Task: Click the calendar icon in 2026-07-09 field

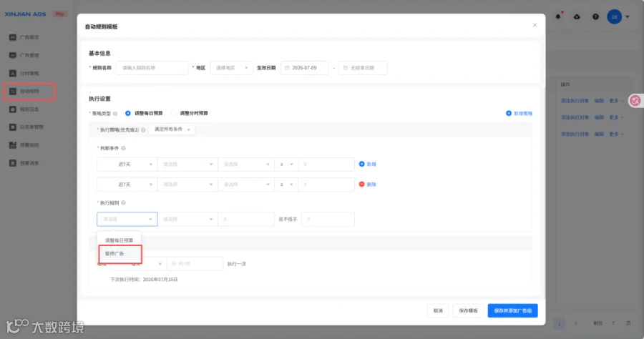Action: pos(287,68)
